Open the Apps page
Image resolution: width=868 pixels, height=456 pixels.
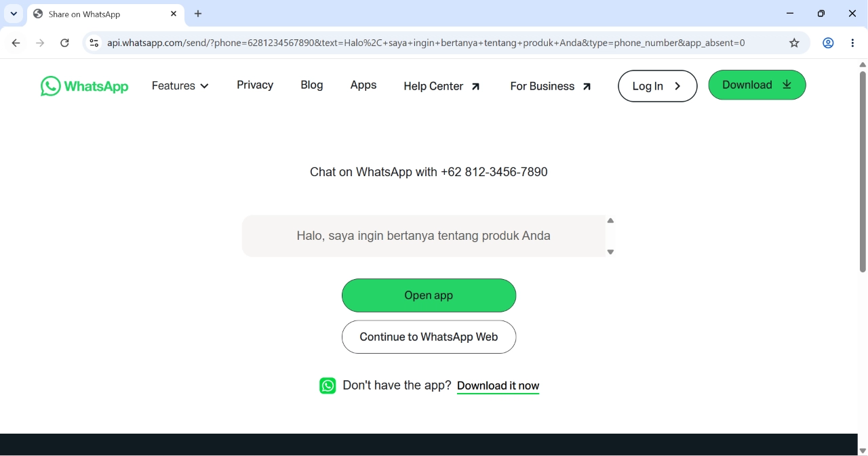click(x=363, y=85)
